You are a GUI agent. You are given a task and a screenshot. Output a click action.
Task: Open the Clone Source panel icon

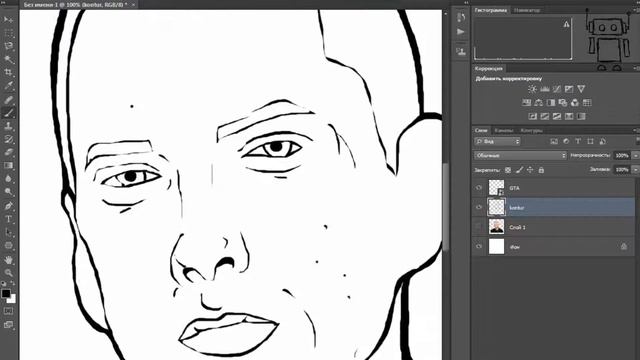(461, 51)
